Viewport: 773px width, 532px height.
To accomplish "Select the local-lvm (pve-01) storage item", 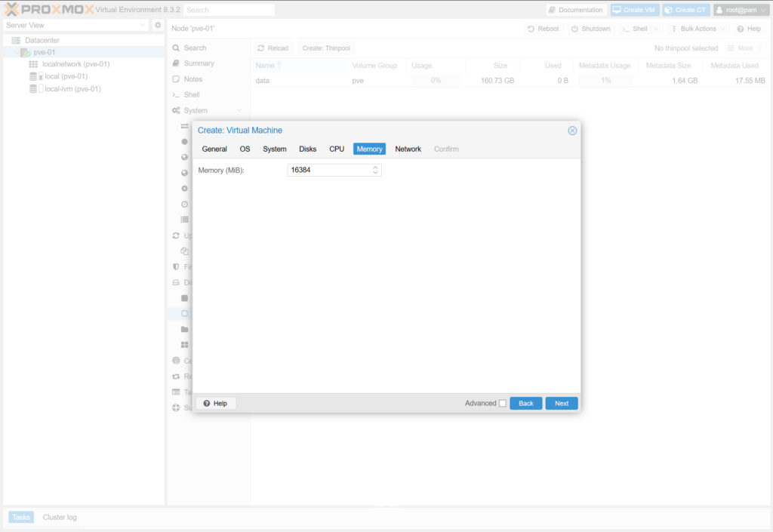I will [x=72, y=89].
